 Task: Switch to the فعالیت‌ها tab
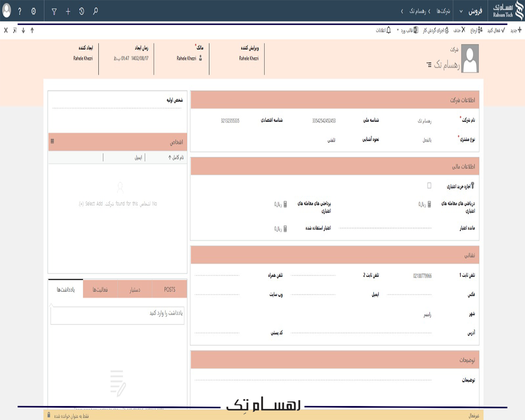tap(100, 289)
